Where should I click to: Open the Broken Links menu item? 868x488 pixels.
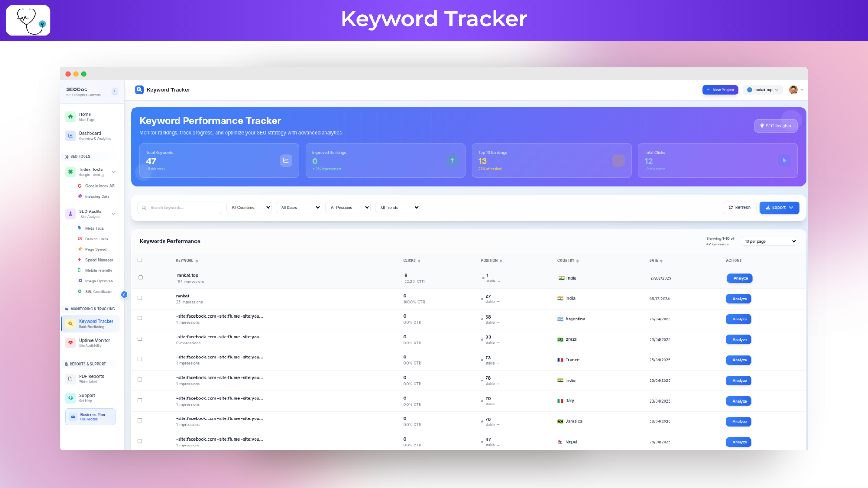point(96,239)
